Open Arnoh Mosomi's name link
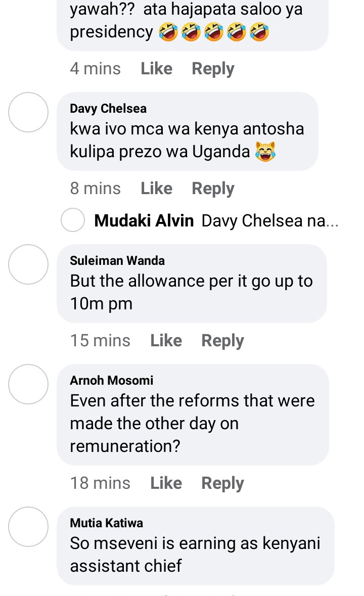Viewport: 364px width, 596px height. click(111, 381)
